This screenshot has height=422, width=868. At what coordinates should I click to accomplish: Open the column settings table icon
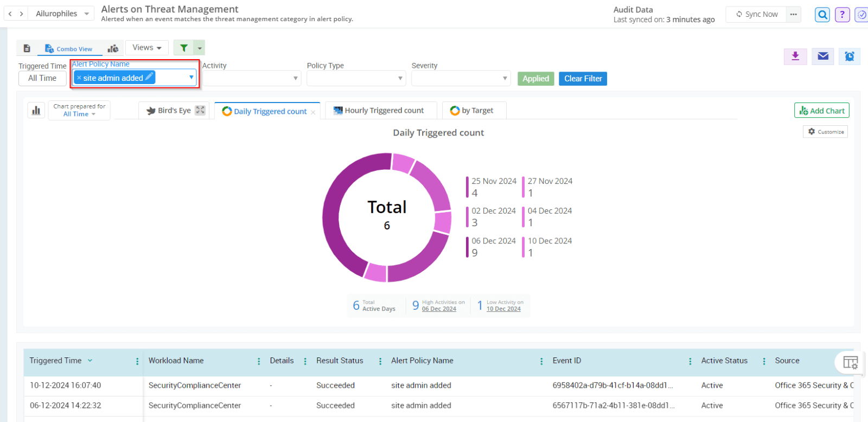850,362
